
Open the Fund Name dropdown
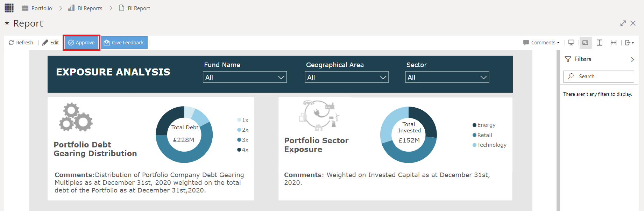pos(245,77)
